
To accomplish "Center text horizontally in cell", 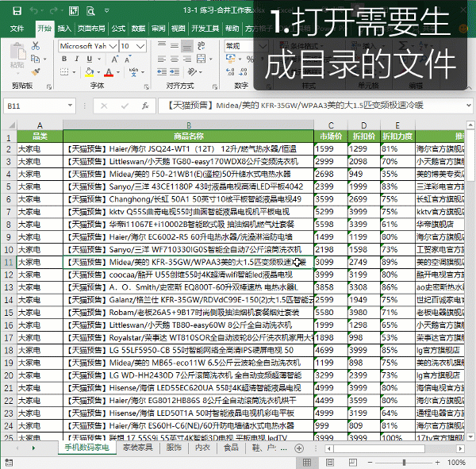I will pyautogui.click(x=175, y=59).
